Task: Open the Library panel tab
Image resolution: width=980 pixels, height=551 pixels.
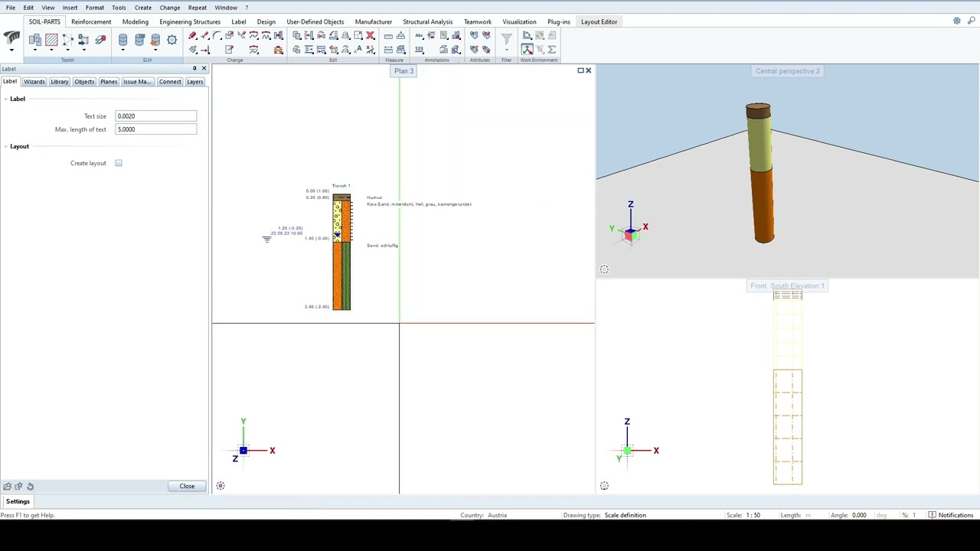Action: point(59,82)
